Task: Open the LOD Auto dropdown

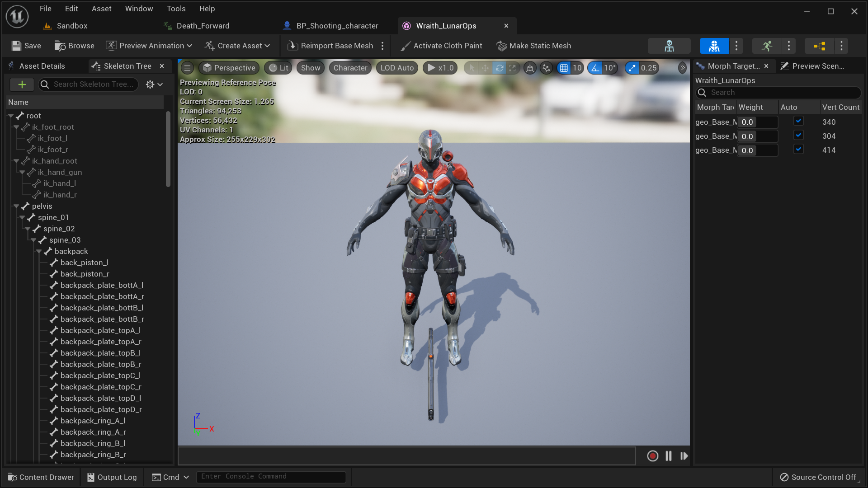Action: (x=397, y=68)
